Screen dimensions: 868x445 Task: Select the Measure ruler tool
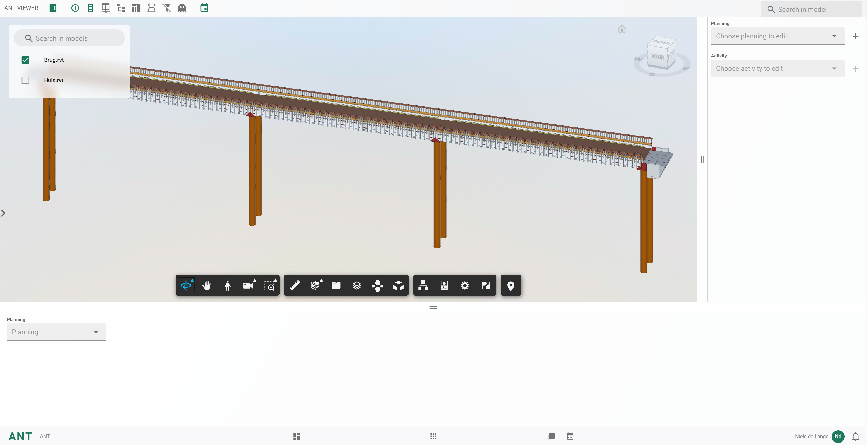click(x=295, y=286)
